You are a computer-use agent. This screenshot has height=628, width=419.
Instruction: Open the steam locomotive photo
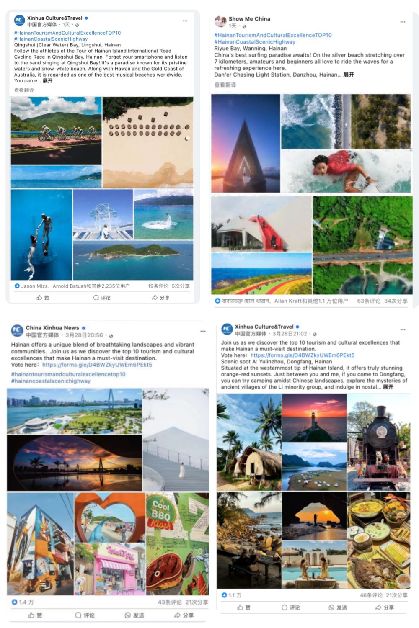pos(379,442)
